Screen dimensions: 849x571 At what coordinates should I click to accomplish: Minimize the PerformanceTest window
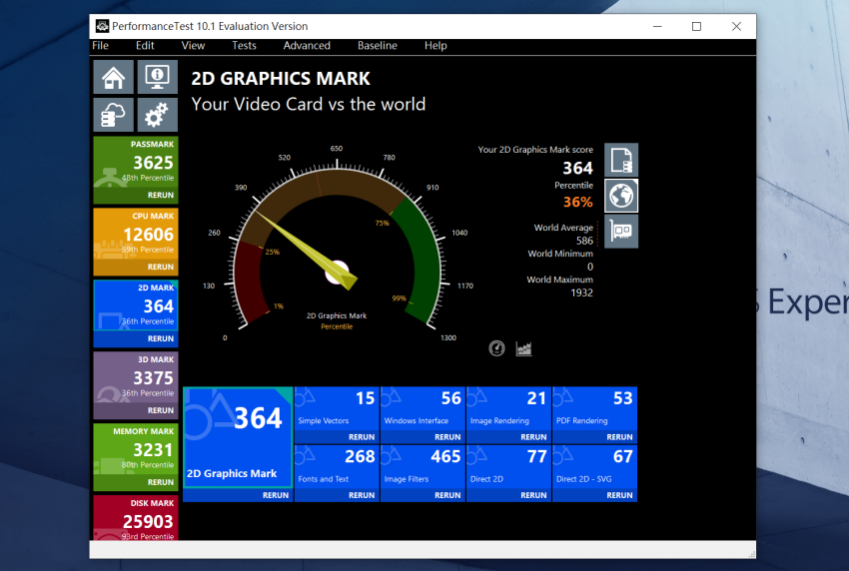coord(657,27)
